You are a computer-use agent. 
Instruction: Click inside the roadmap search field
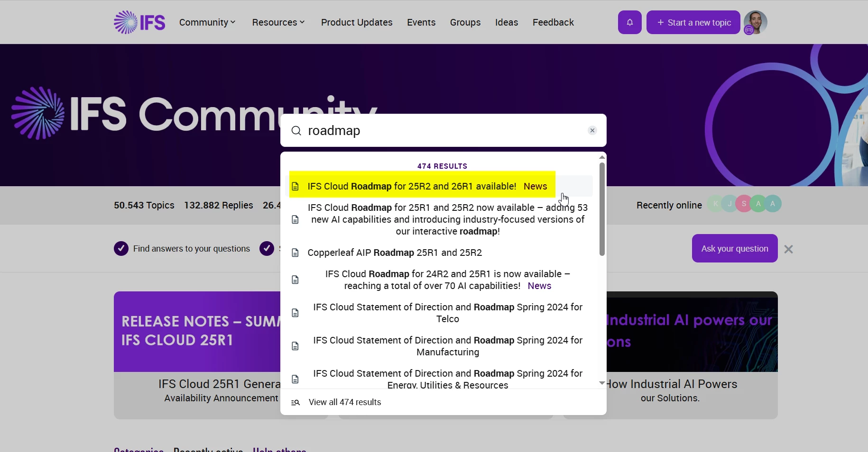[x=443, y=131]
